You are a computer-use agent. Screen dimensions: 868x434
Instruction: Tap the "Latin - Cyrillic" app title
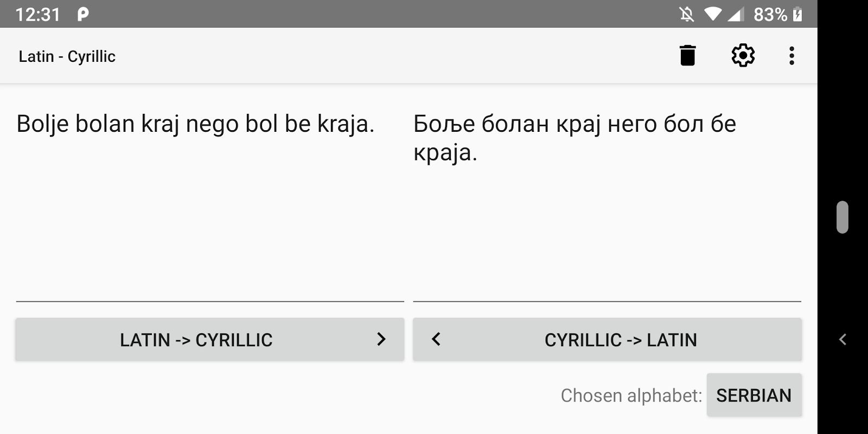pos(67,56)
